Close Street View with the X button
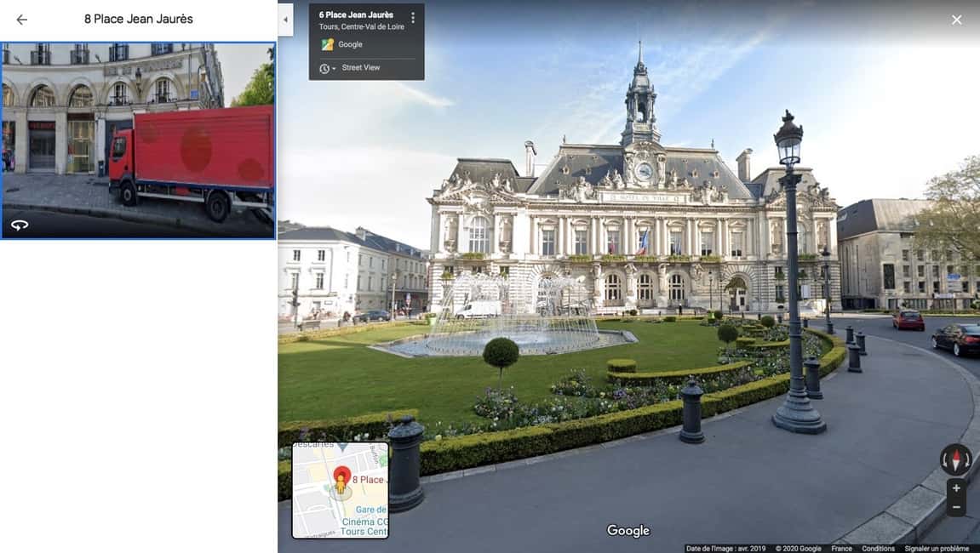 [x=956, y=20]
